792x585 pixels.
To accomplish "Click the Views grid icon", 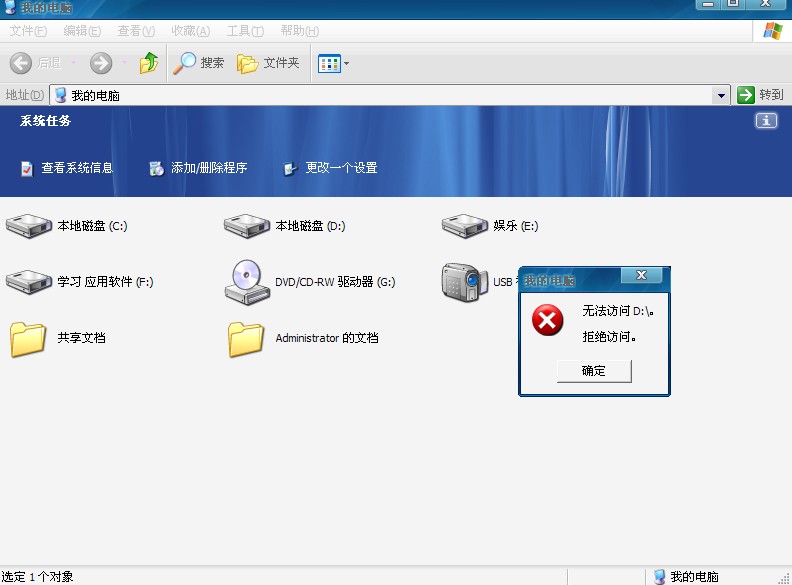I will (x=329, y=64).
